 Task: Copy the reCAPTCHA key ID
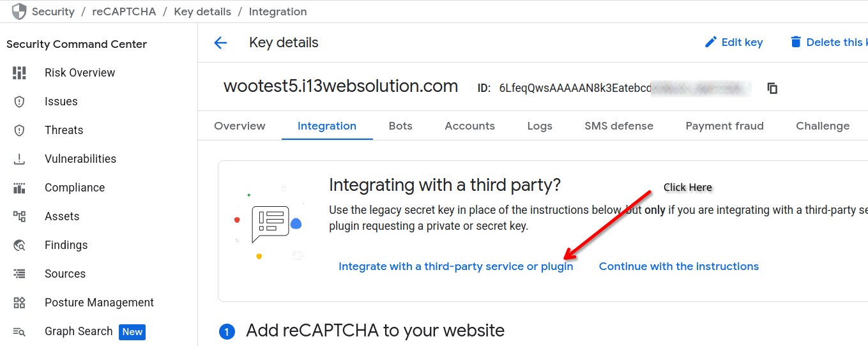point(772,88)
